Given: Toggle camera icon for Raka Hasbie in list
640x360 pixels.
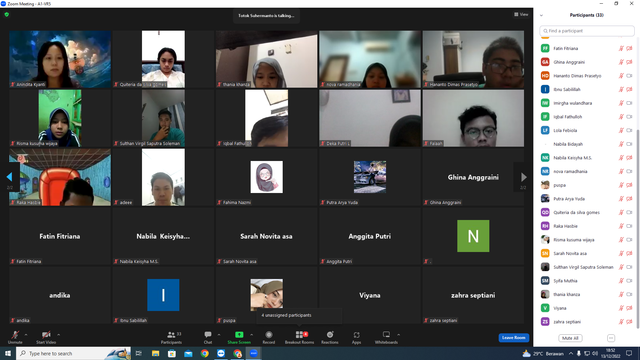Looking at the screenshot, I should coord(629,226).
